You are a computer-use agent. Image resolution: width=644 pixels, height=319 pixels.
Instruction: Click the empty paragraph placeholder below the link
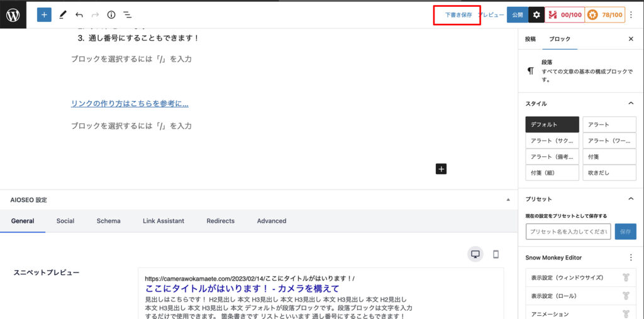[131, 126]
